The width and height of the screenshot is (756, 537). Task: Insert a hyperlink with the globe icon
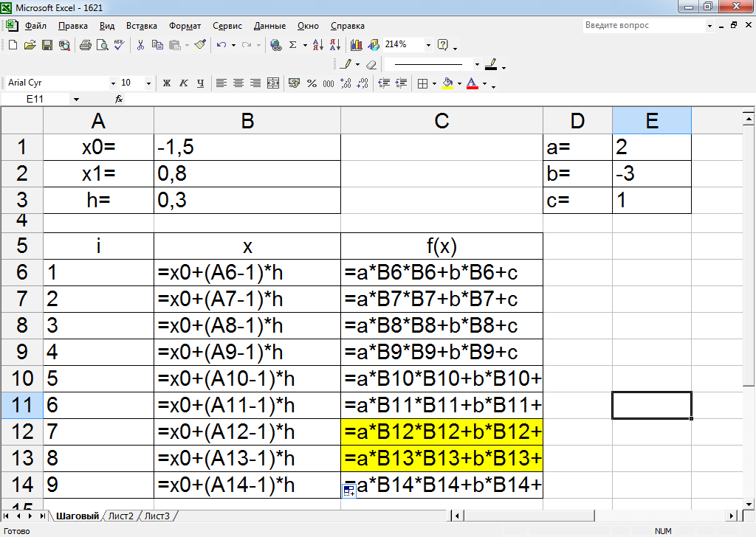276,45
